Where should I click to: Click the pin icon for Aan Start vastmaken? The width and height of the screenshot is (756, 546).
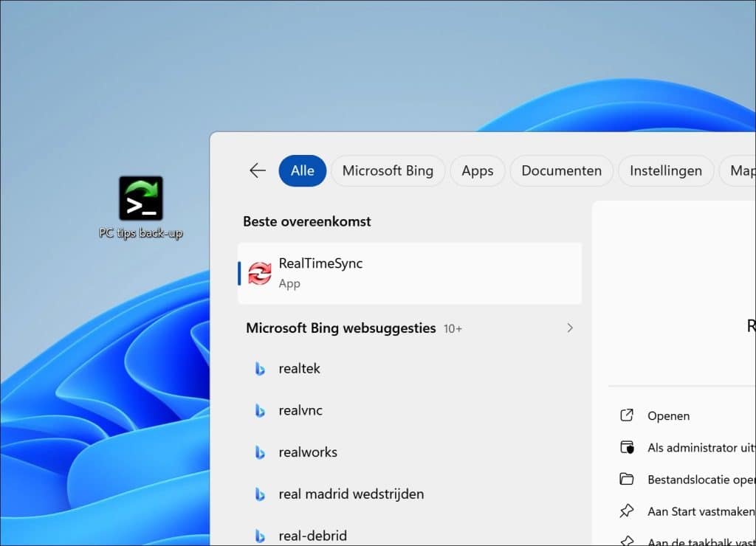pos(626,511)
